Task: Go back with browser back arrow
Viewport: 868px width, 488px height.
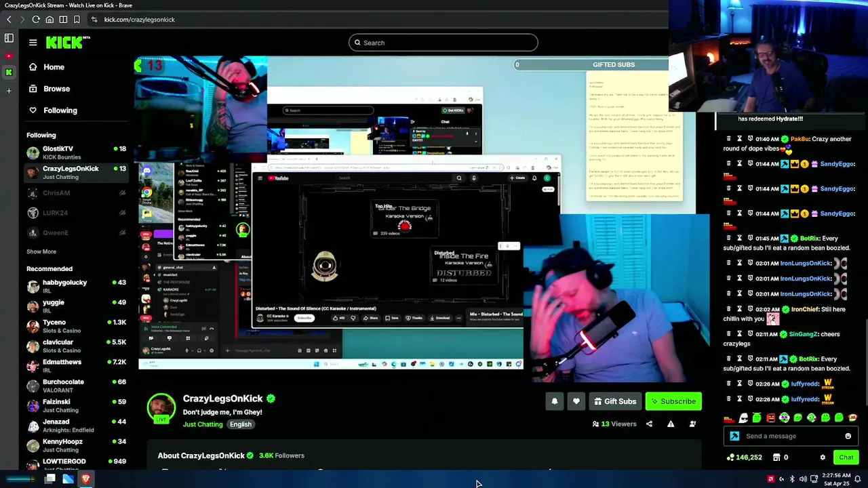Action: (9, 20)
